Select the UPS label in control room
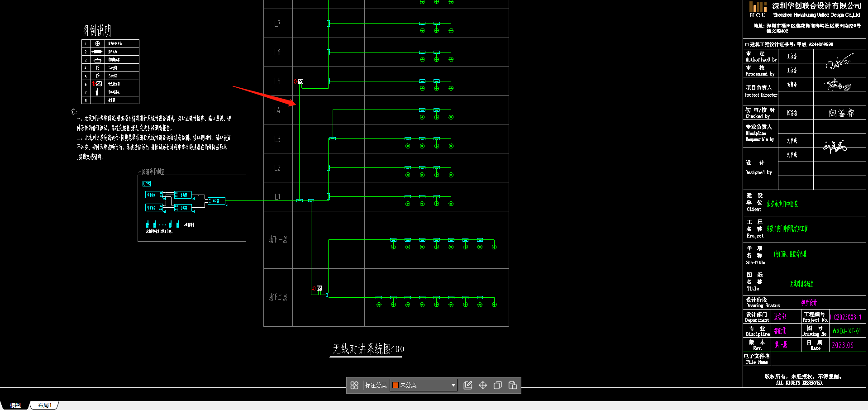The image size is (868, 410). tap(147, 184)
